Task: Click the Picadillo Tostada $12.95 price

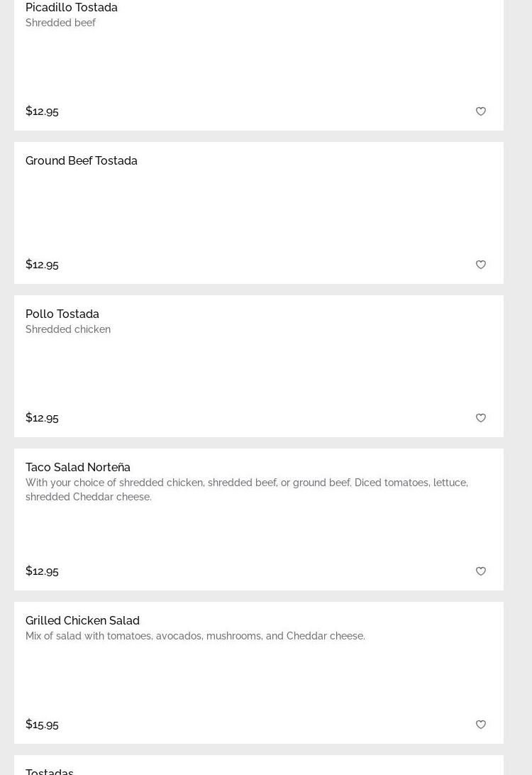Action: tap(42, 111)
